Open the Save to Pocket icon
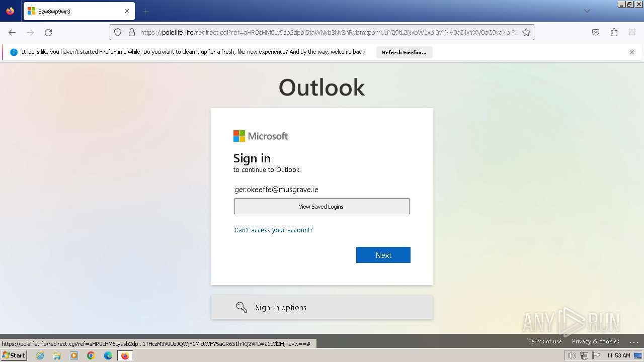The height and width of the screenshot is (362, 644). pyautogui.click(x=596, y=32)
